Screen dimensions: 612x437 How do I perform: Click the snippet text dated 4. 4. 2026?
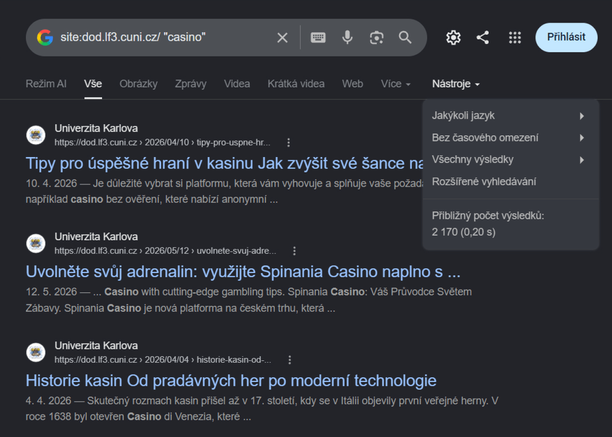pyautogui.click(x=262, y=409)
